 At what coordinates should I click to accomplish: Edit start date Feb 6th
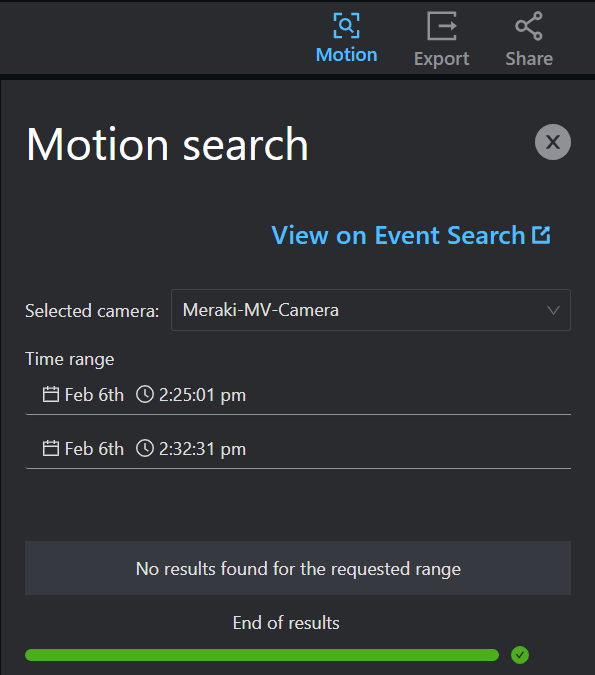(94, 395)
